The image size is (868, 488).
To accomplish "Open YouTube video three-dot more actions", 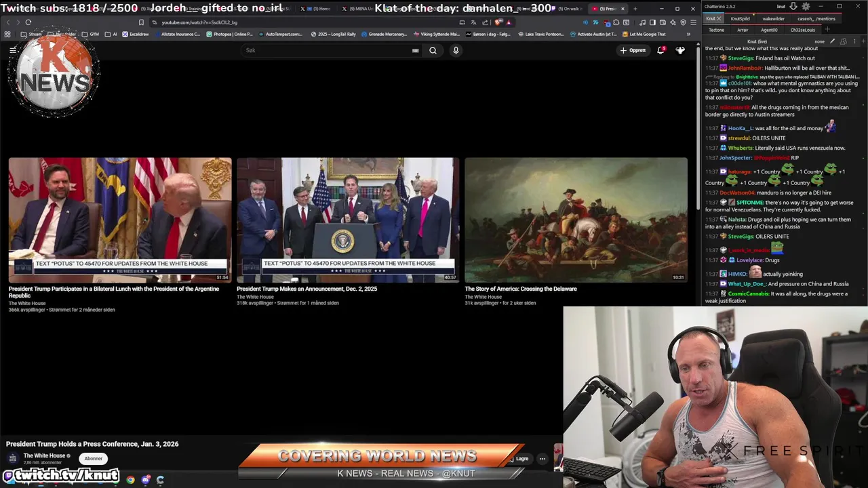I will (x=542, y=459).
